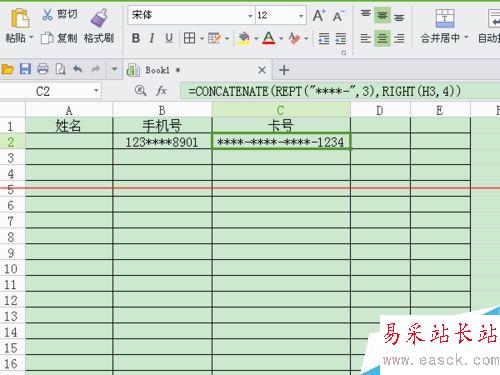500x375 pixels.
Task: Apply the red font color A
Action: pyautogui.click(x=269, y=38)
